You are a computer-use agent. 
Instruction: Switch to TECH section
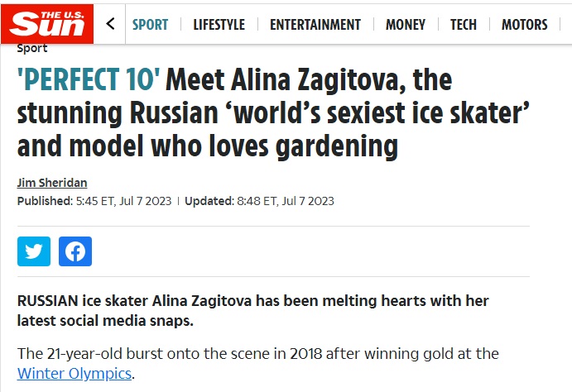coord(464,25)
